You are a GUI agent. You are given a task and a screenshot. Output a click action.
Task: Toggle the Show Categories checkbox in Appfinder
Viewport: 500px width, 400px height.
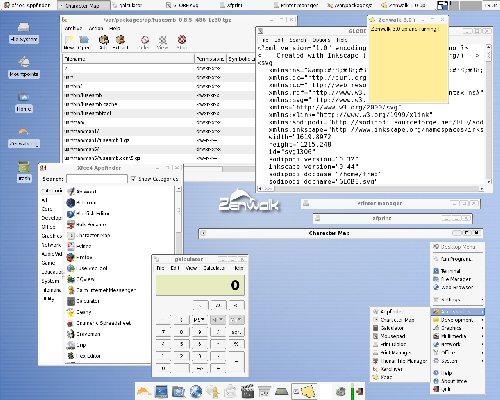133,179
